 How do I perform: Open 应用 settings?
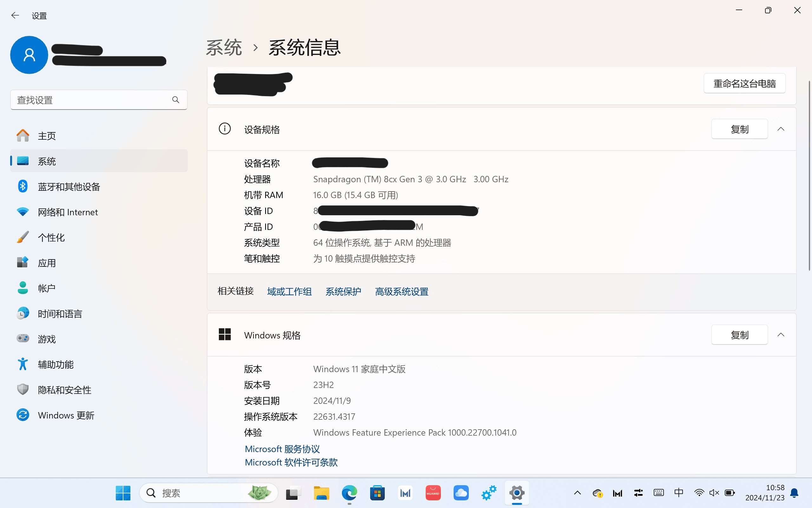pos(99,263)
